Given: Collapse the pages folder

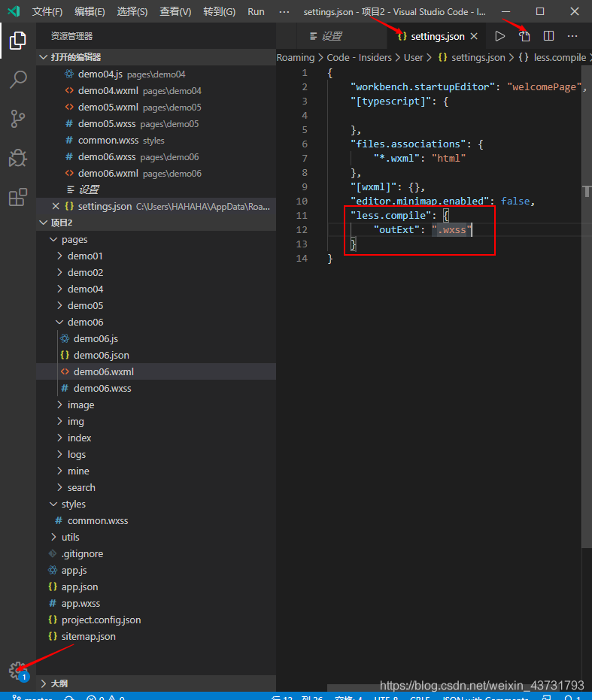Looking at the screenshot, I should pyautogui.click(x=156, y=240).
